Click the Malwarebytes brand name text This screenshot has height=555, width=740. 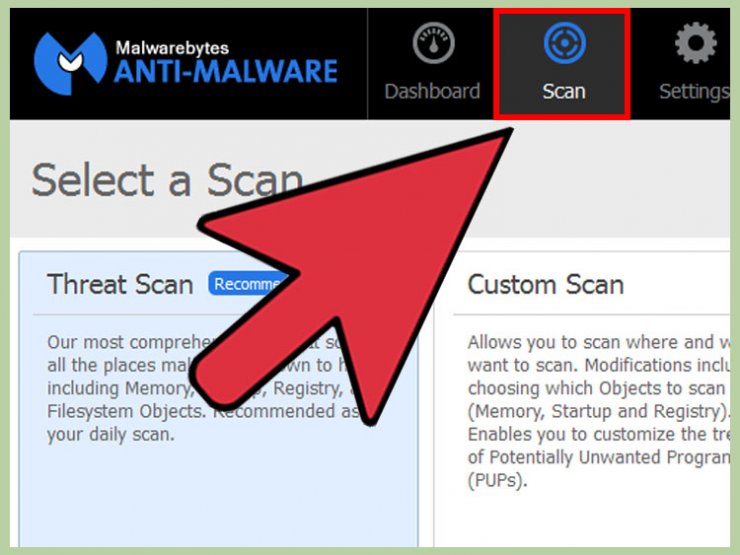172,48
